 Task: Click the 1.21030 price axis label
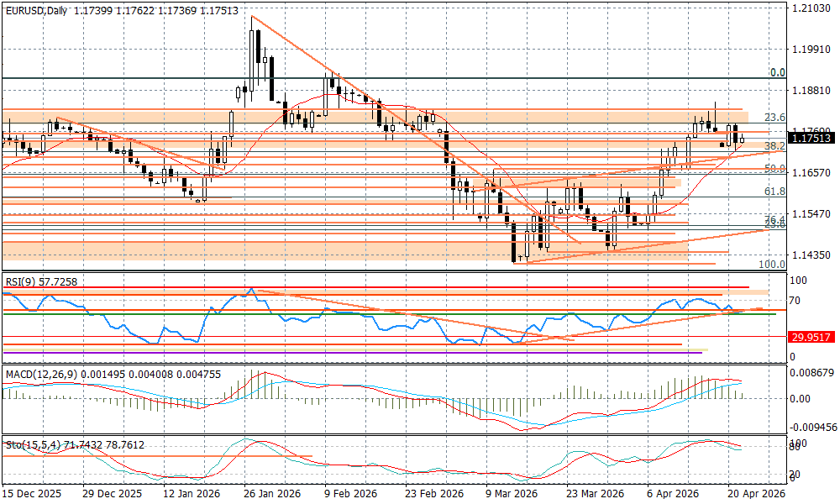tap(811, 8)
